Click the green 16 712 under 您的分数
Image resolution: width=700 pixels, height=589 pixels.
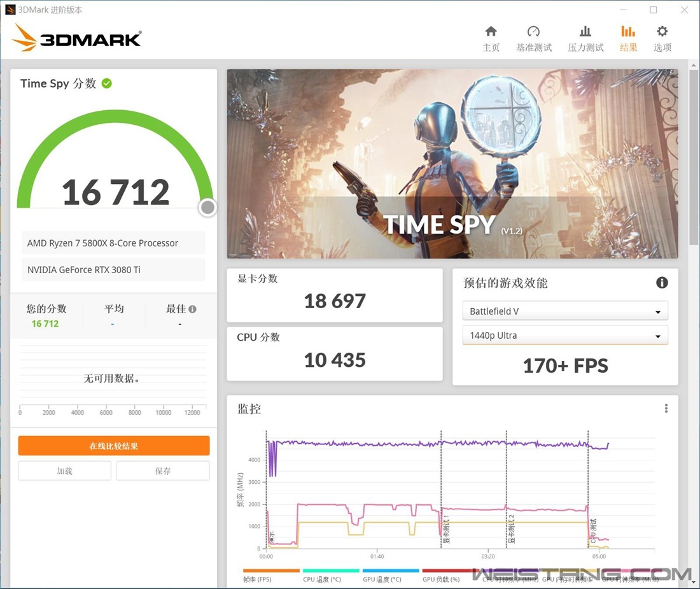point(45,323)
